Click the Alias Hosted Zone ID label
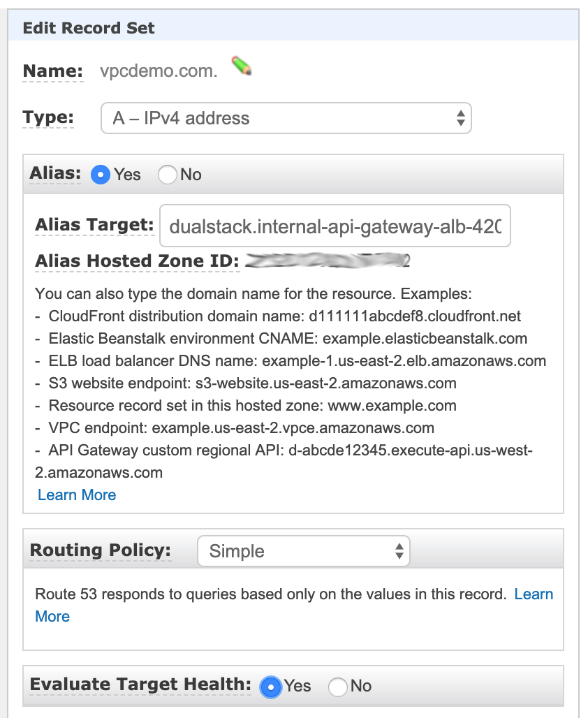The height and width of the screenshot is (718, 588). point(138,261)
